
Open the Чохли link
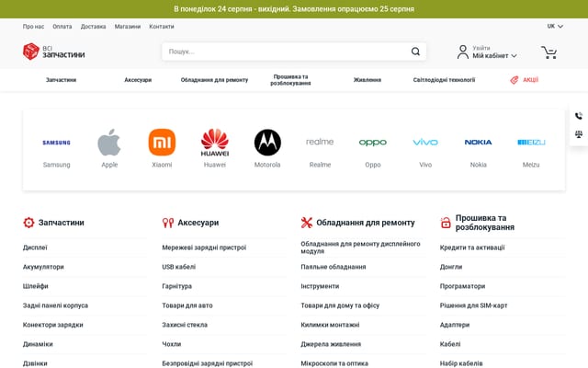[172, 344]
